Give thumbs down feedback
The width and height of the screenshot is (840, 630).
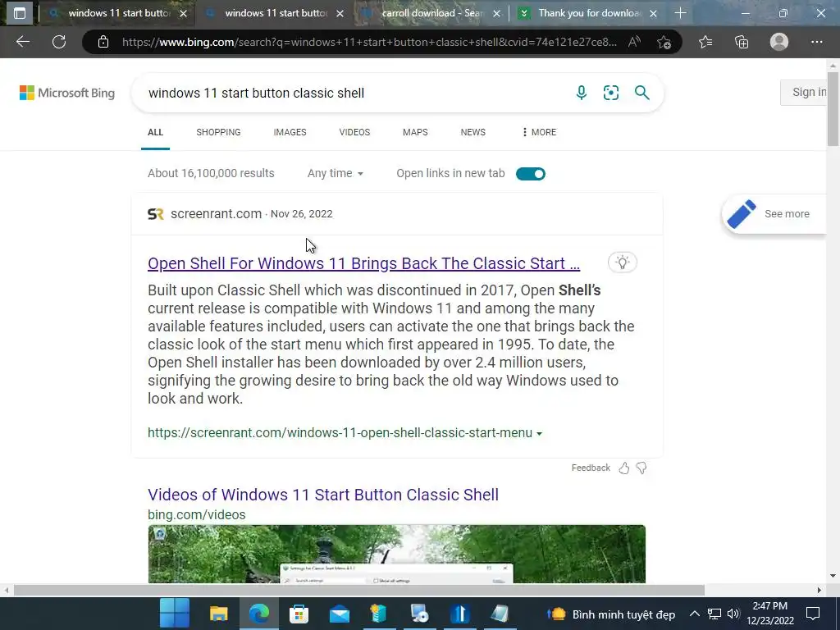(641, 468)
